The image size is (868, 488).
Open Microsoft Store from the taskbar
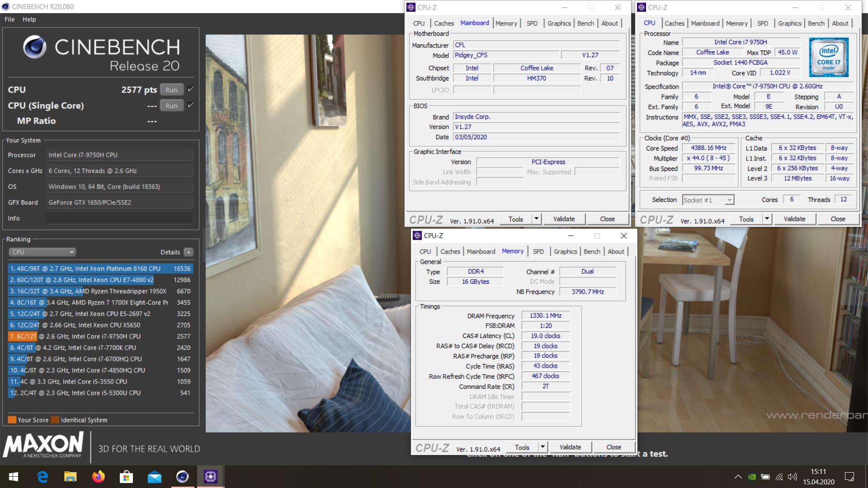tap(126, 477)
